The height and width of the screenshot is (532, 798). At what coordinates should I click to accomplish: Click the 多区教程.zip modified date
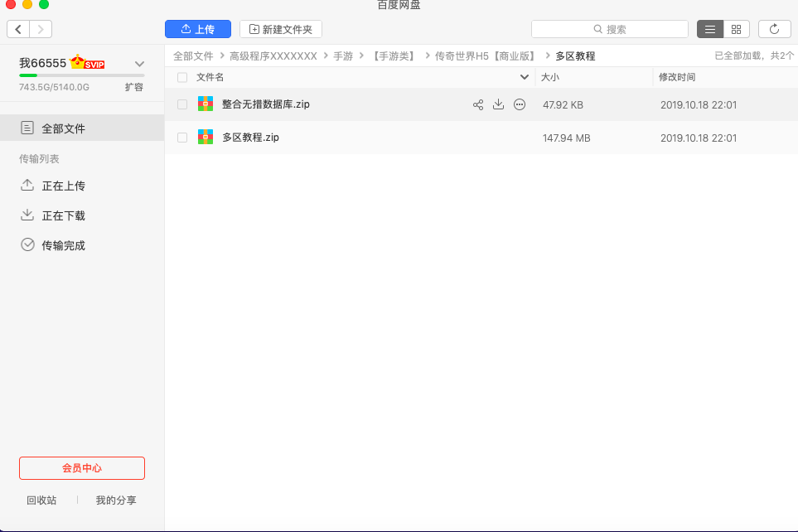point(699,138)
